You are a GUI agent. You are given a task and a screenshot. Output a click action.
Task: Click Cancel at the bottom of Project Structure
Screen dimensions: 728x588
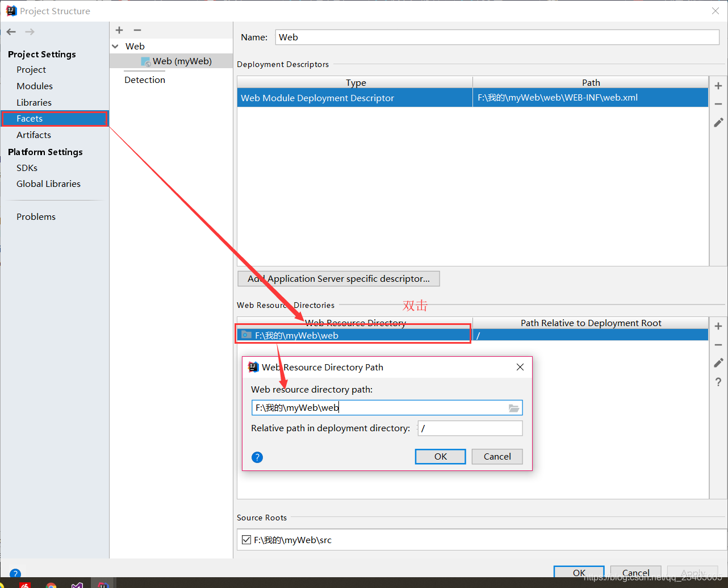point(636,572)
